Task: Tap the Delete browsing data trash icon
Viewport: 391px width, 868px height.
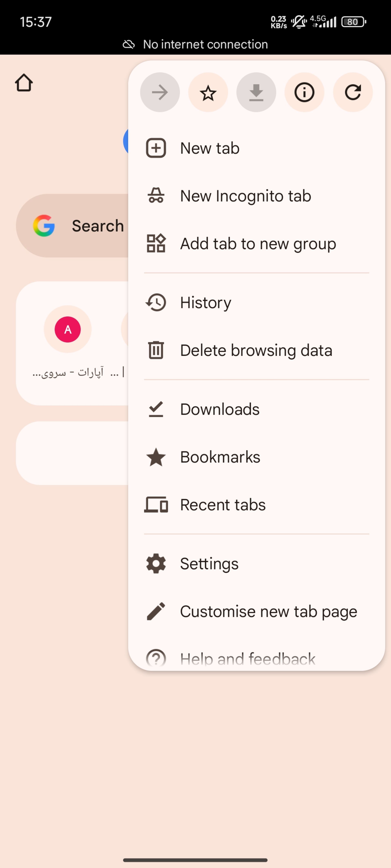Action: [x=156, y=350]
